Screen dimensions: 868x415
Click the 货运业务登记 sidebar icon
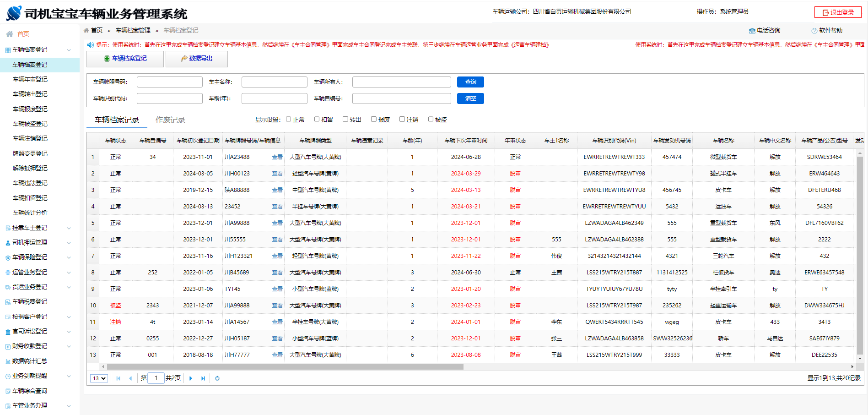click(8, 287)
